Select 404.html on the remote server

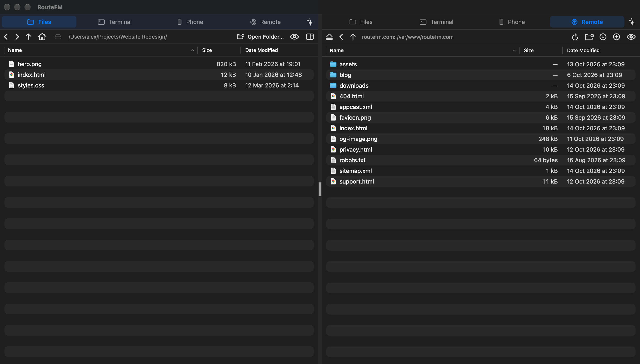point(481,96)
